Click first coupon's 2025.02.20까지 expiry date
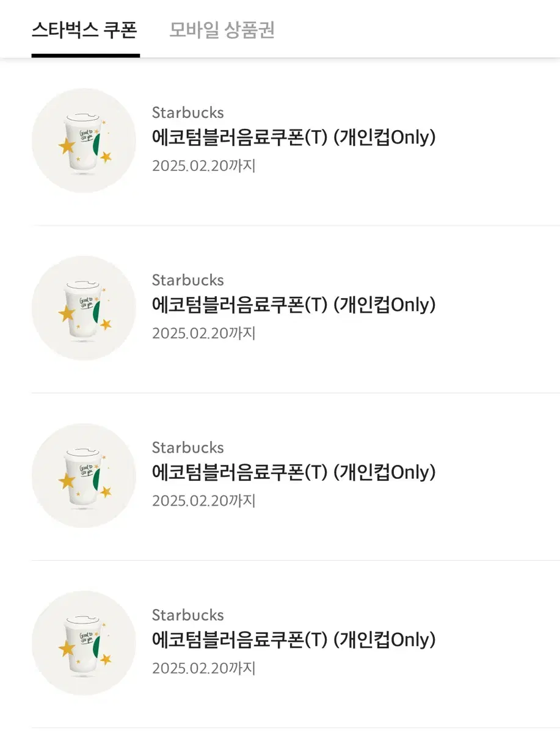 [204, 166]
